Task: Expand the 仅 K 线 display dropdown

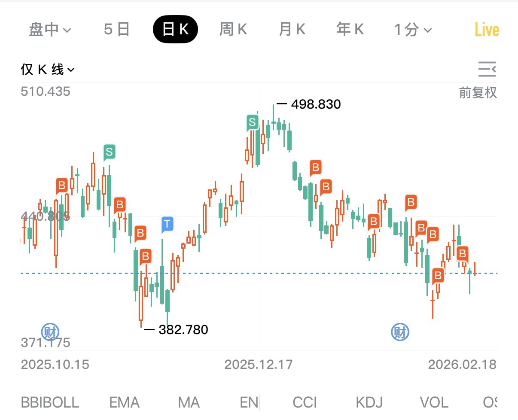Action: pyautogui.click(x=48, y=70)
